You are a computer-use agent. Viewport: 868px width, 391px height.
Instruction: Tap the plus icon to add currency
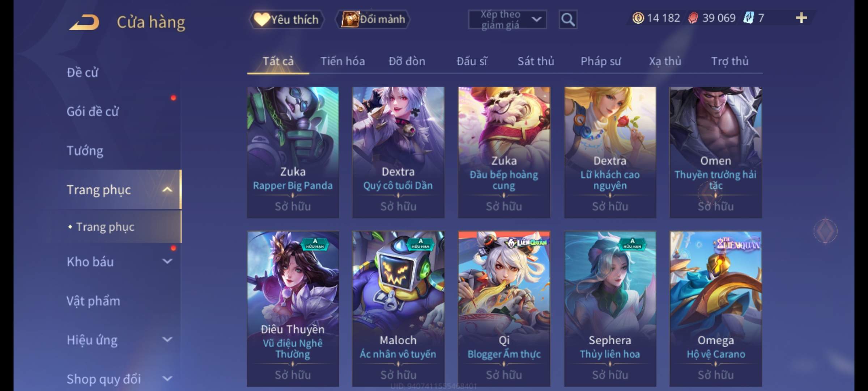point(801,18)
